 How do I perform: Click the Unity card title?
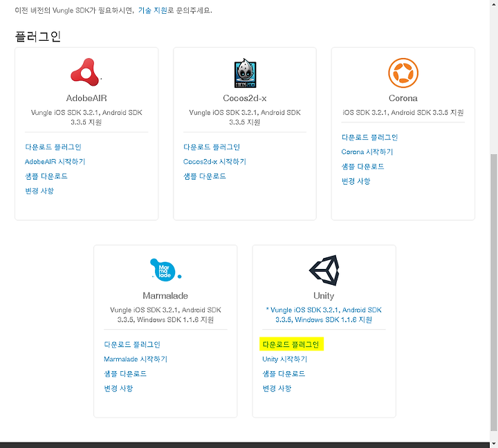click(324, 296)
